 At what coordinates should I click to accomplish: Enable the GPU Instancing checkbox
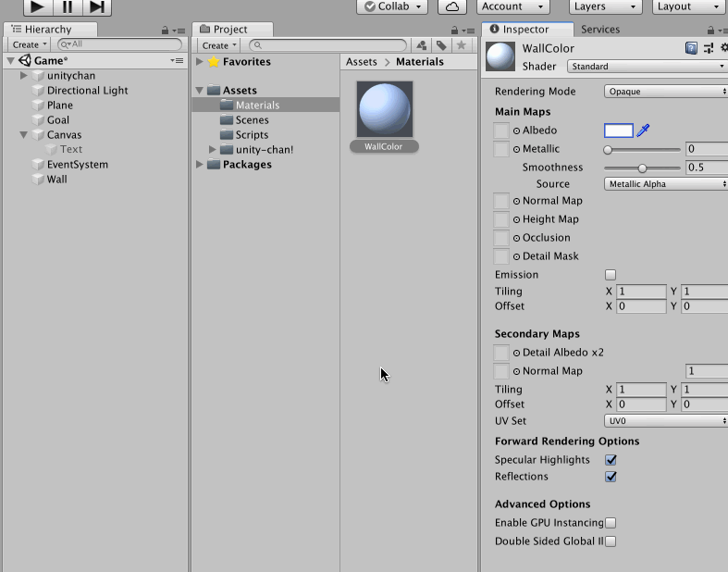pyautogui.click(x=611, y=523)
